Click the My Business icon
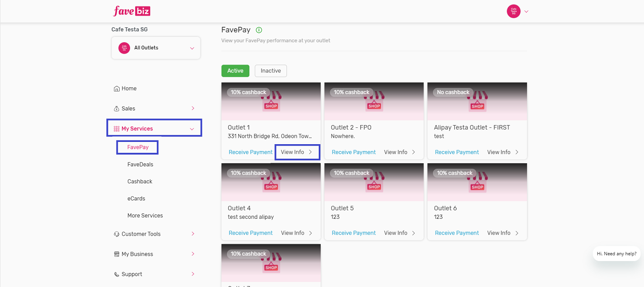644x287 pixels. [x=117, y=254]
